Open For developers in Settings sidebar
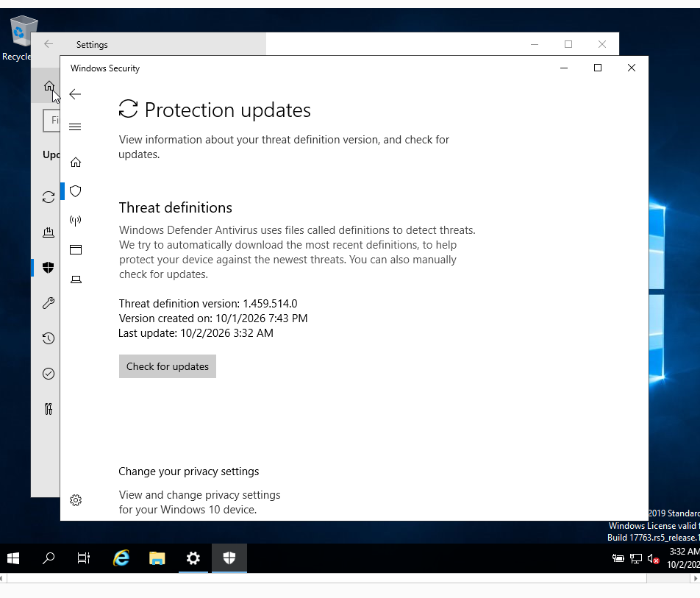This screenshot has height=598, width=700. (49, 409)
